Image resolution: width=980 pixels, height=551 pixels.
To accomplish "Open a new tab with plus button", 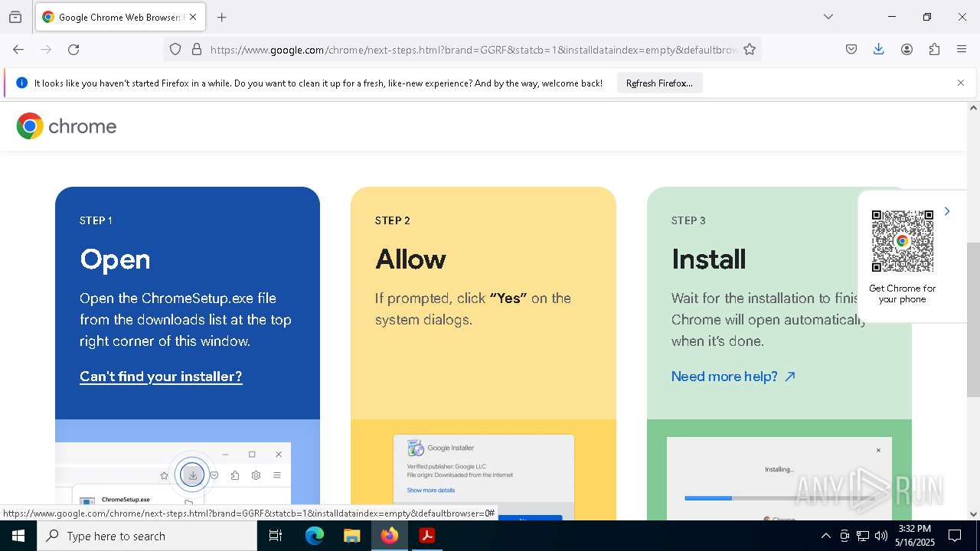I will point(221,17).
